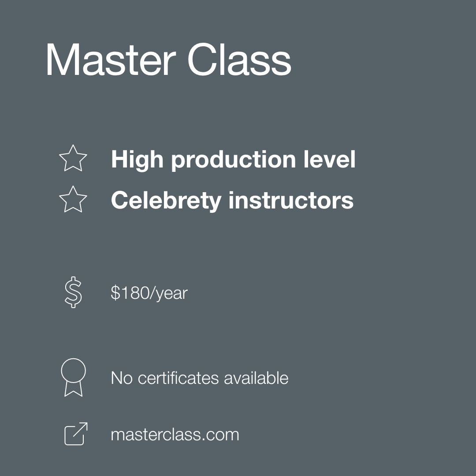
Task: Click the award ribbon certificate icon
Action: (x=73, y=377)
